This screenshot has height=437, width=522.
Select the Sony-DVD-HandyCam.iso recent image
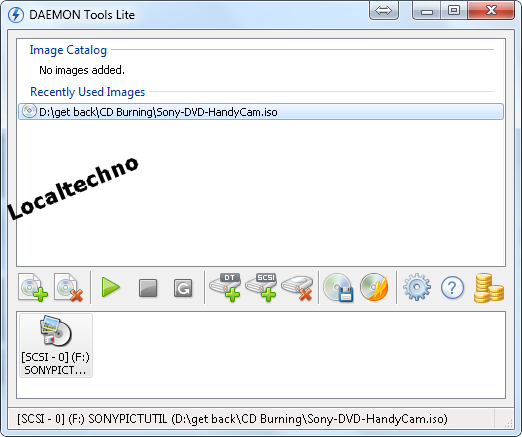pyautogui.click(x=261, y=112)
